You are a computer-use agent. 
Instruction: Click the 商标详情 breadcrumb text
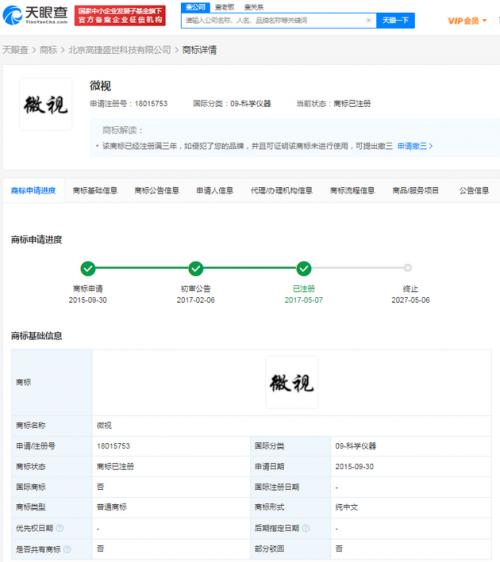click(200, 50)
